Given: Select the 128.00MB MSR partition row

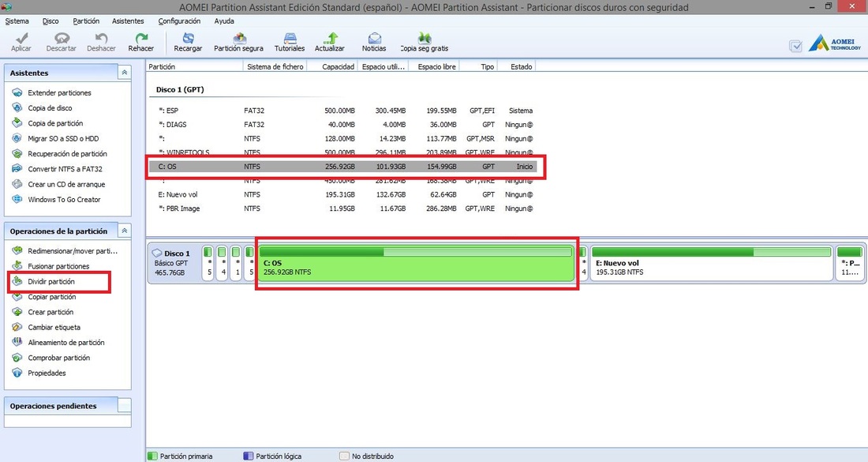Looking at the screenshot, I should 342,138.
